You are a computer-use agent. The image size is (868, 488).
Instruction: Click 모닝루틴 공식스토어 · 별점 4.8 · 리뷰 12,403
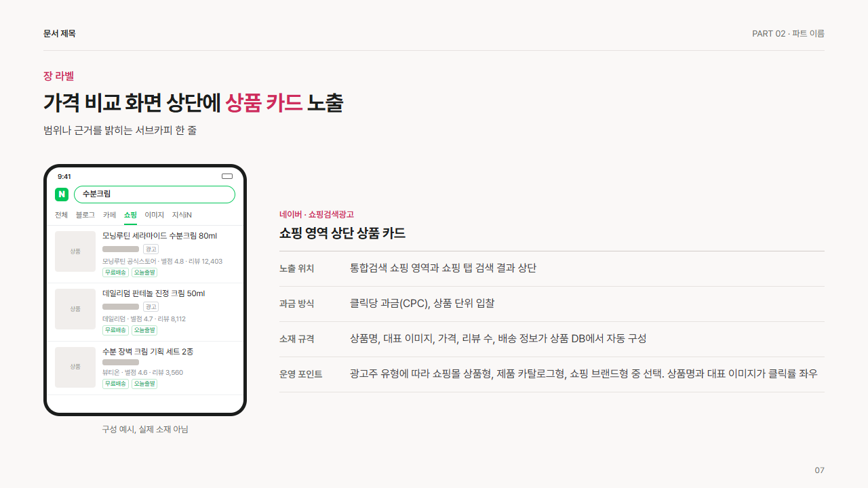pos(162,261)
